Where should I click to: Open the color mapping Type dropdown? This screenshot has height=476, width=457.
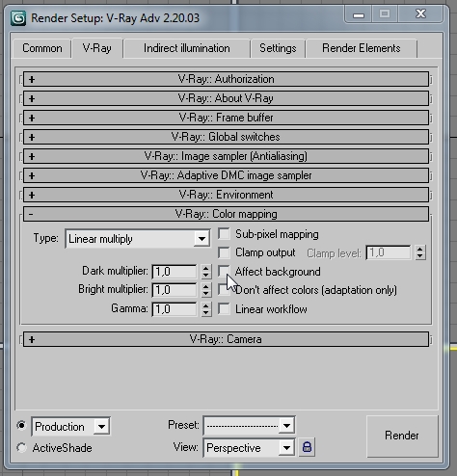[138, 239]
